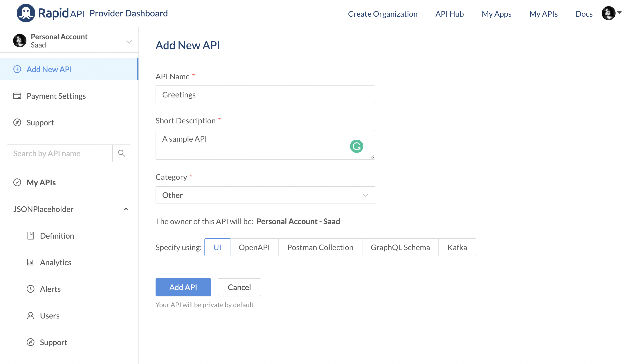Expand the Personal Account switcher chevron
This screenshot has height=364, width=640.
[129, 42]
